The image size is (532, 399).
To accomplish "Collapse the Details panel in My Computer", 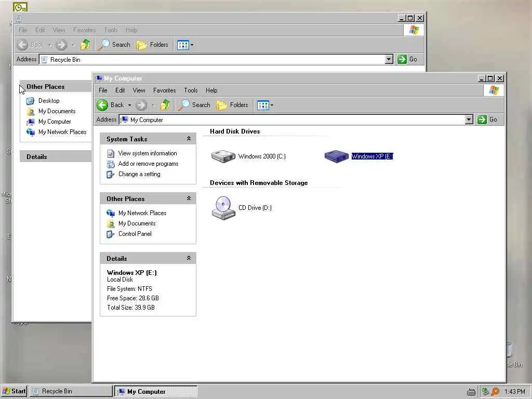I will click(x=189, y=258).
